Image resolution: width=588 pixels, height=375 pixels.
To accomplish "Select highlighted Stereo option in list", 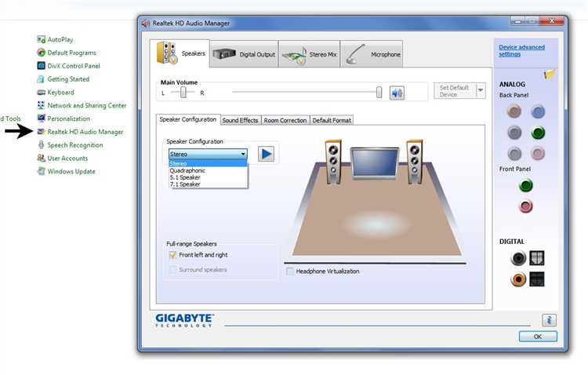I will coord(208,164).
